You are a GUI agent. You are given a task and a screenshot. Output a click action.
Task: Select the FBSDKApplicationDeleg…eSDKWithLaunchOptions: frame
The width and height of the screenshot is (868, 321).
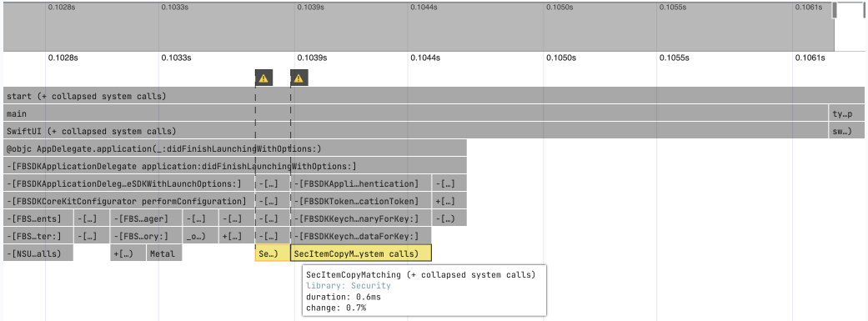coord(128,183)
